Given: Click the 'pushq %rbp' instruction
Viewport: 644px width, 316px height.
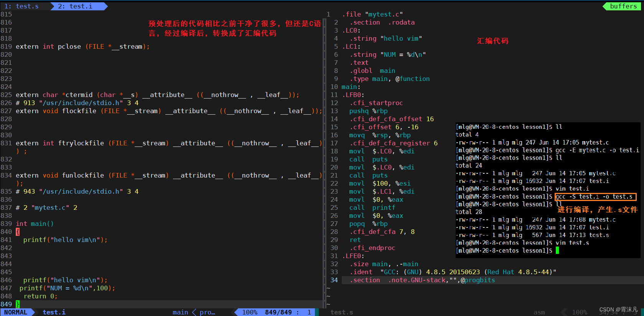Looking at the screenshot, I should [368, 111].
